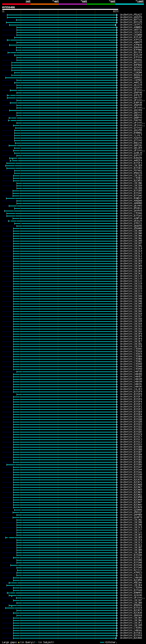Image resolution: width=146 pixels, height=644 pixels.
Task: Open hit UniRef100_B9T7U3
Action: pyautogui.click(x=131, y=20)
